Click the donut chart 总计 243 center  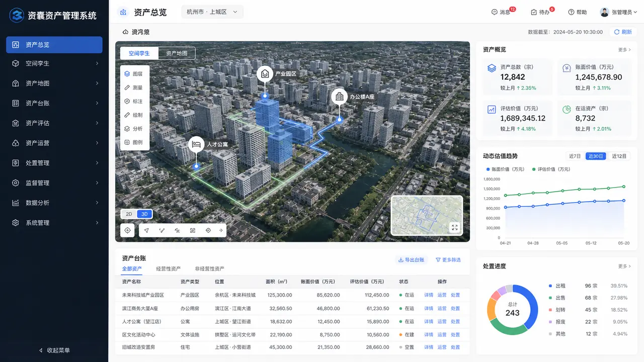513,309
